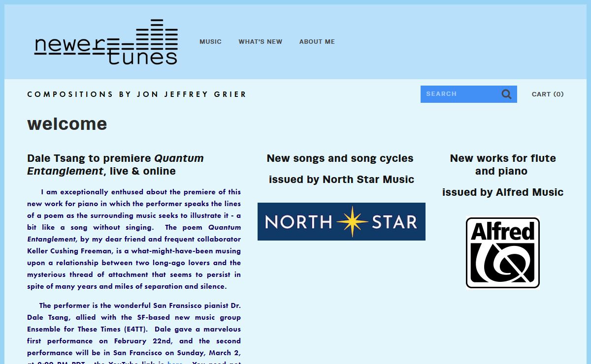Click 'New works for flute and piano' heading
The width and height of the screenshot is (591, 364).
(503, 165)
